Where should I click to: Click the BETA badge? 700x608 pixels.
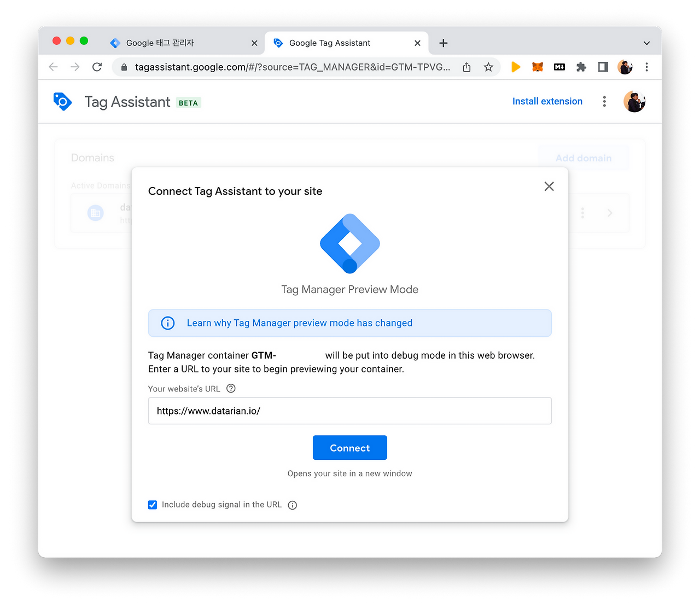pos(189,103)
